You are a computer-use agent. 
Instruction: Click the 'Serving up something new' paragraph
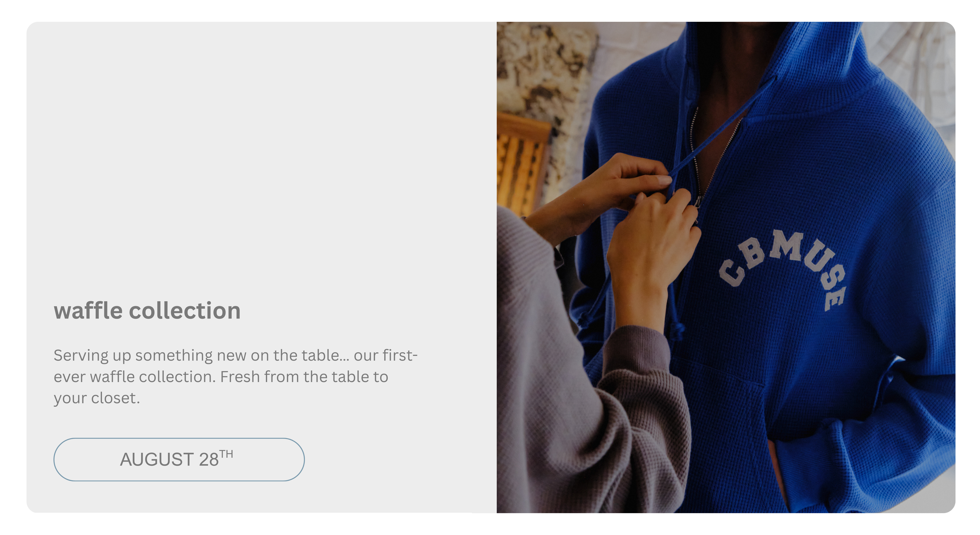236,377
